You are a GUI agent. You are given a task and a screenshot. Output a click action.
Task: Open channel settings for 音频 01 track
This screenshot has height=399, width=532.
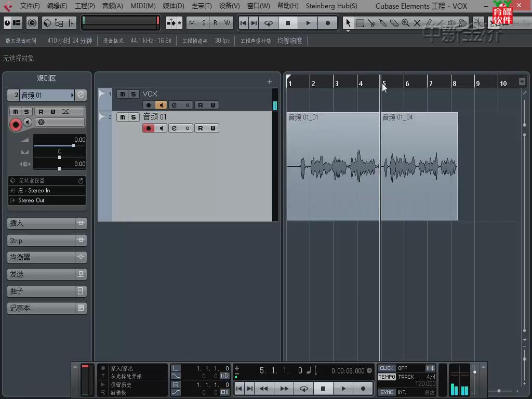click(174, 128)
